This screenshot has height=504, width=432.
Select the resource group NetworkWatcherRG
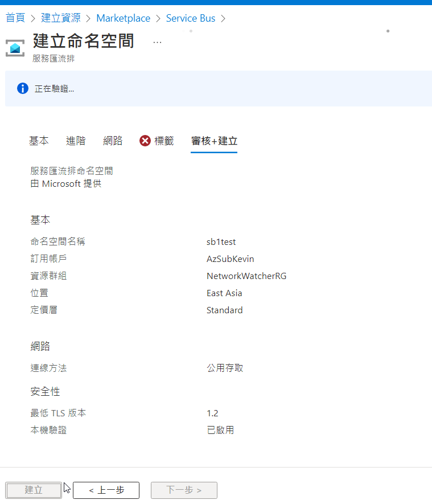(246, 276)
